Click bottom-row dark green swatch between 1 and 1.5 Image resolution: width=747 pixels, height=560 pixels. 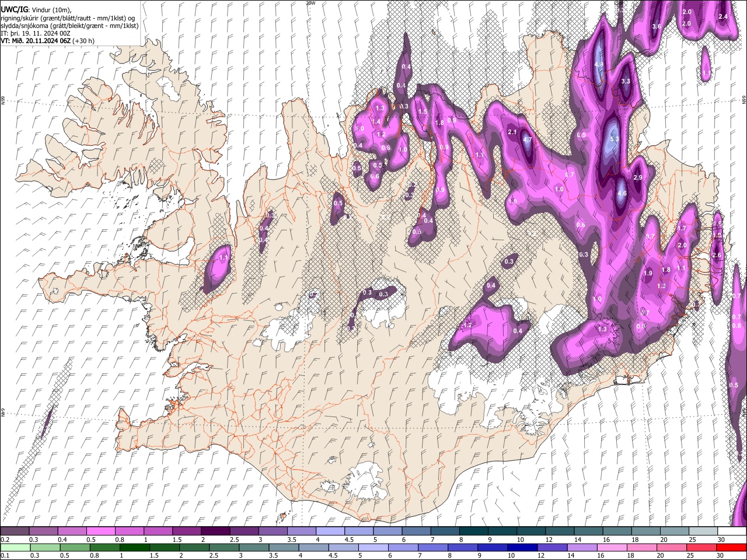point(135,547)
